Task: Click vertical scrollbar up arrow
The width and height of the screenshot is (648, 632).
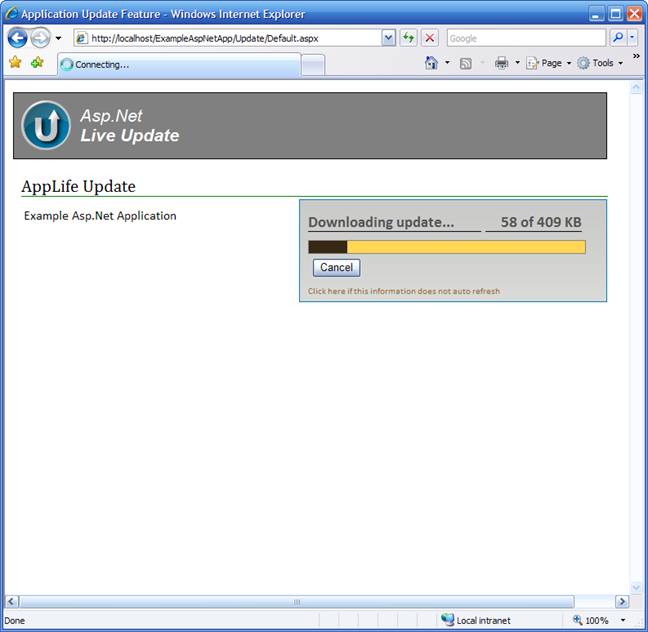Action: pyautogui.click(x=636, y=88)
